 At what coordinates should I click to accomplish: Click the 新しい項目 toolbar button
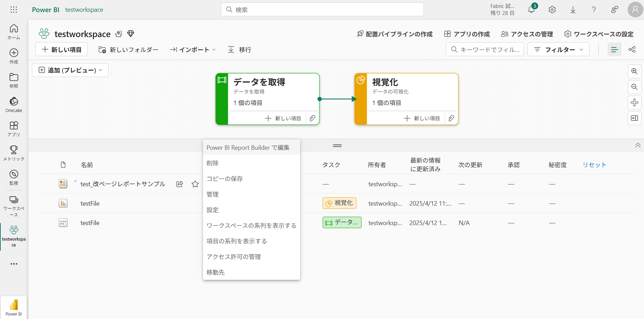61,50
